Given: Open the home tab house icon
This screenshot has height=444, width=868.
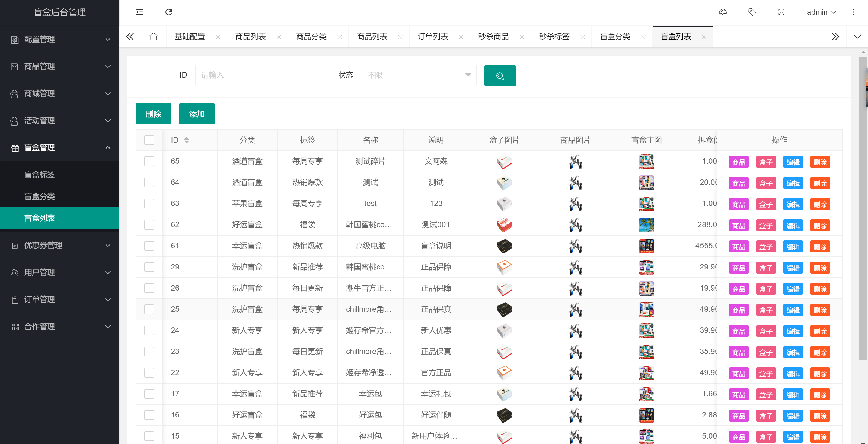Looking at the screenshot, I should point(153,36).
